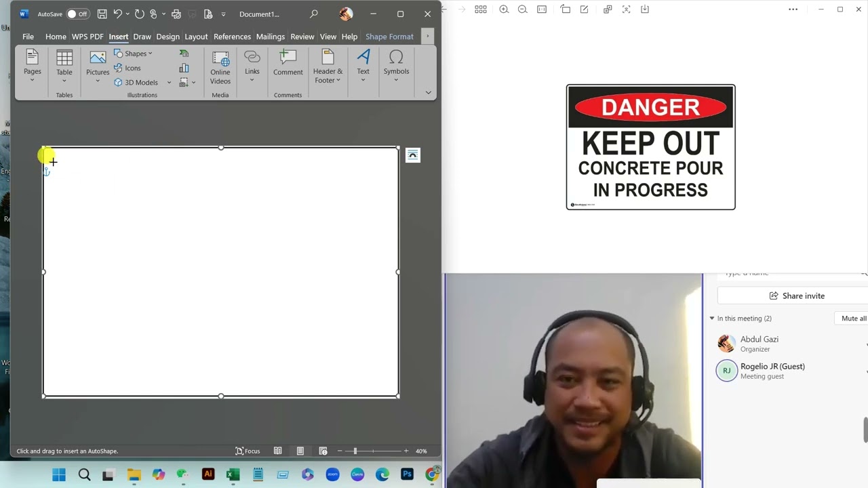The width and height of the screenshot is (868, 488).
Task: Mute all meeting participants
Action: tap(852, 319)
